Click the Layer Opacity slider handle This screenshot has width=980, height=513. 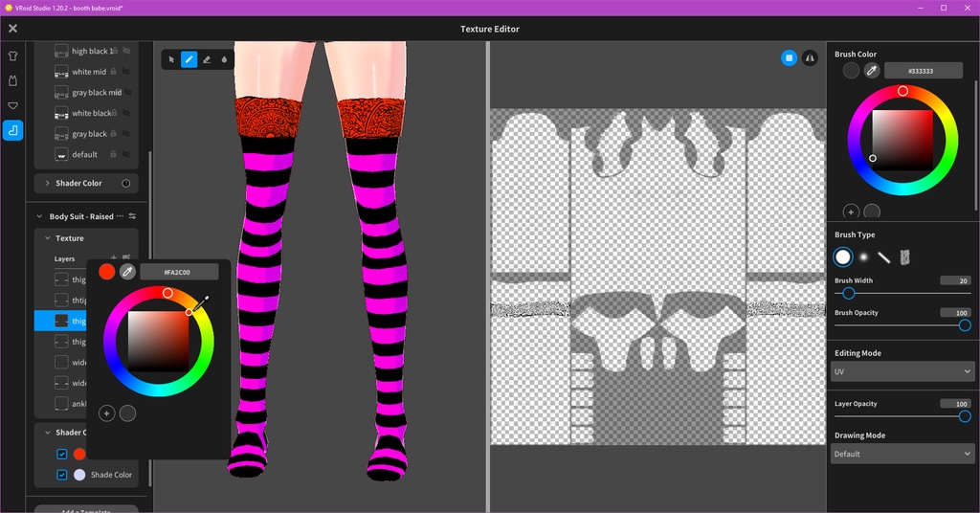coord(965,416)
